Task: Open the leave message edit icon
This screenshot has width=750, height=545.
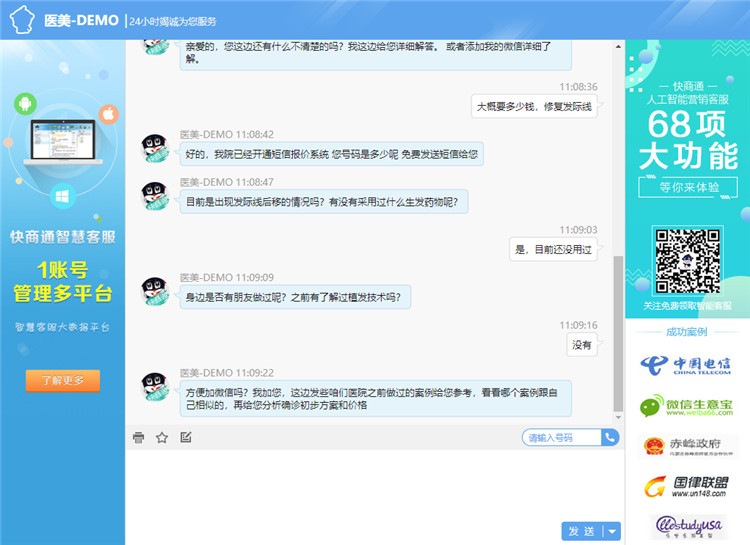Action: 186,437
